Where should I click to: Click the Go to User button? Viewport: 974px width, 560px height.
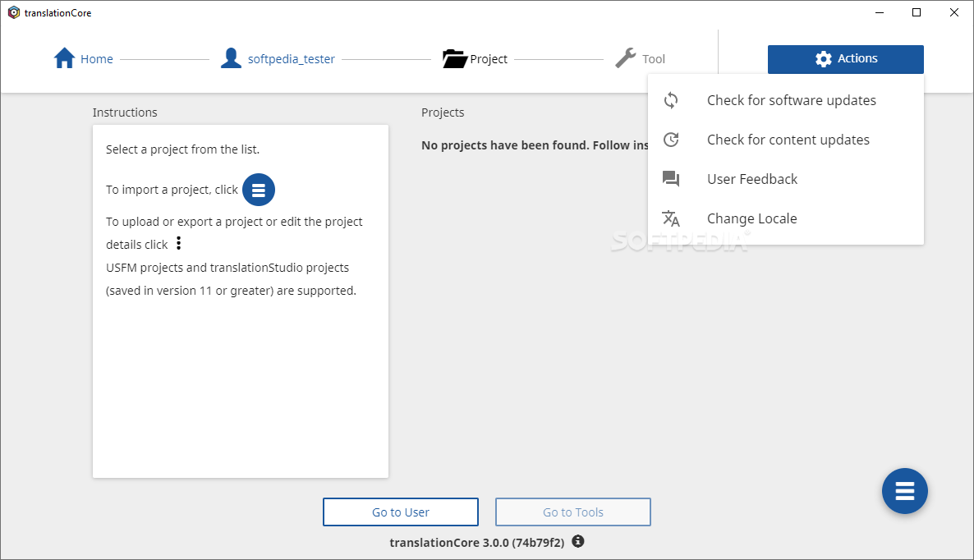pos(401,512)
